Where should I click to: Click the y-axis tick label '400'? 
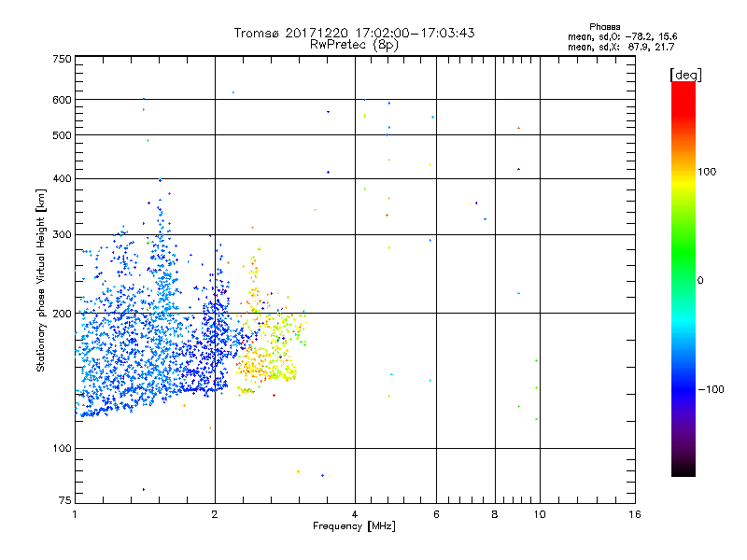coord(62,178)
